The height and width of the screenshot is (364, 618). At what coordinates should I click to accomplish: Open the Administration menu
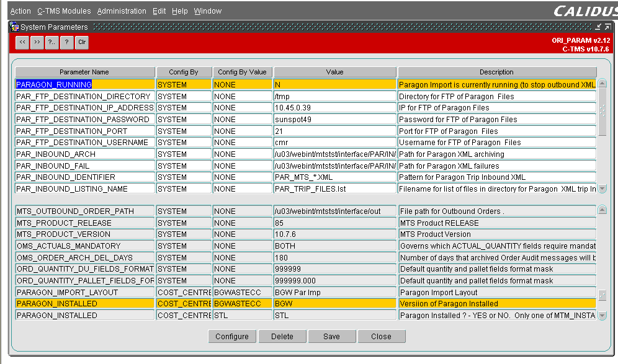pos(122,11)
